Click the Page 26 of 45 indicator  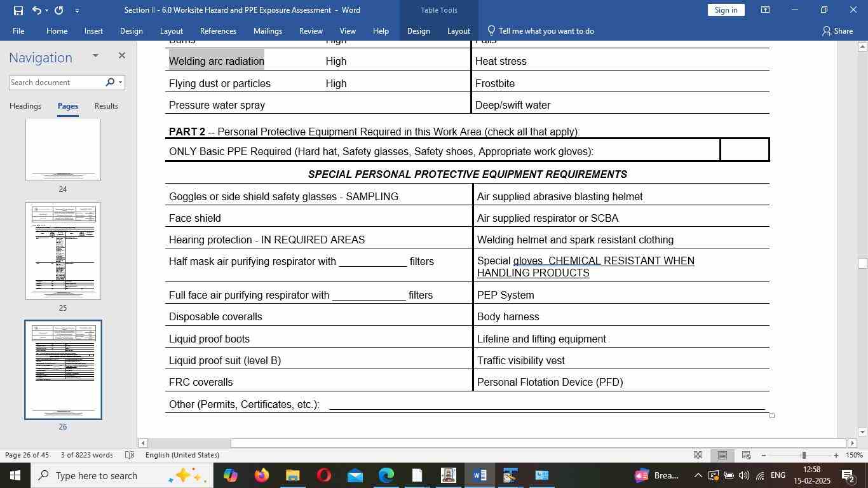(27, 455)
